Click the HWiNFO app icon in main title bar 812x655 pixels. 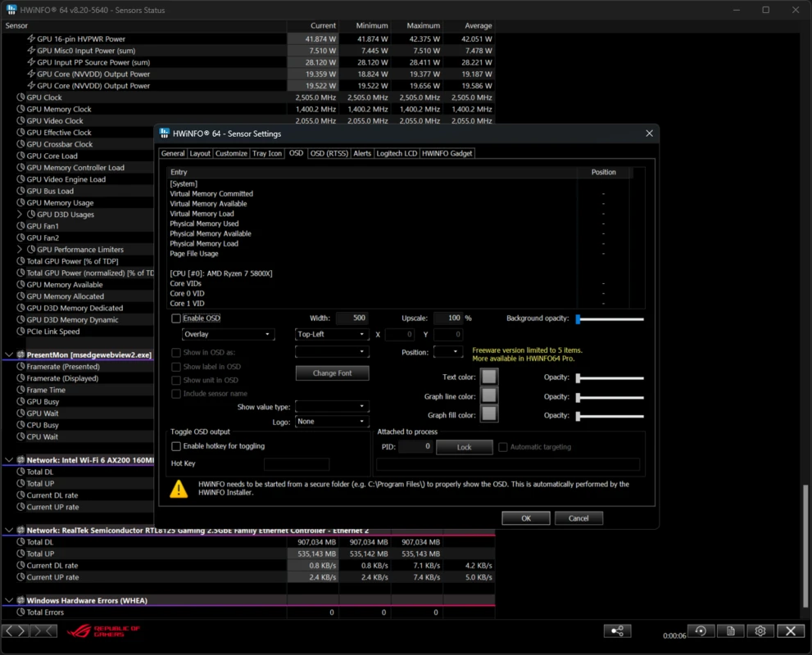pos(11,10)
